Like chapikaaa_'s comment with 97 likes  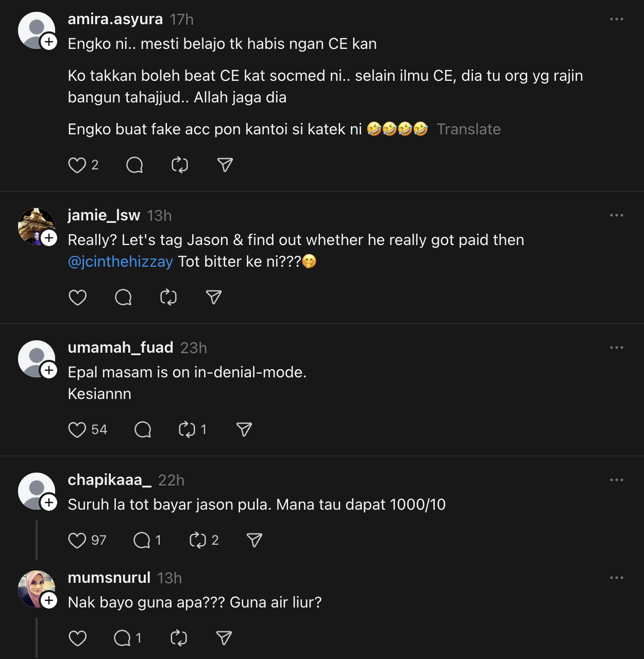tap(77, 540)
